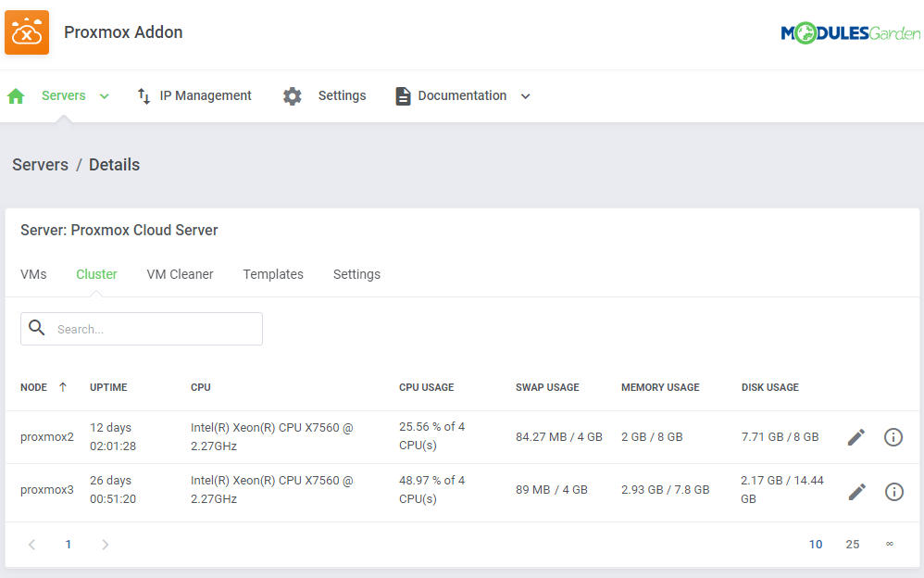The height and width of the screenshot is (578, 924).
Task: Click swap value 84.27 MB / 4 GB
Action: [558, 437]
